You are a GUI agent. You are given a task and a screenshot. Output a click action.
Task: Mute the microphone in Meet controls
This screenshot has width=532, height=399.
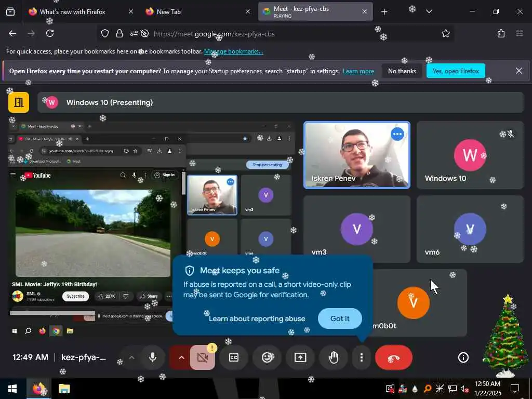153,357
